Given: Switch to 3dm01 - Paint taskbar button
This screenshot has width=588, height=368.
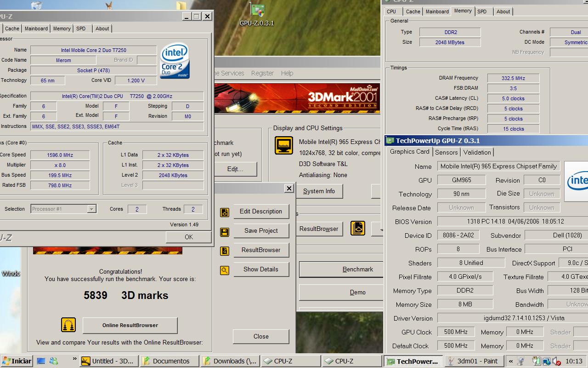Looking at the screenshot, I should pos(475,361).
